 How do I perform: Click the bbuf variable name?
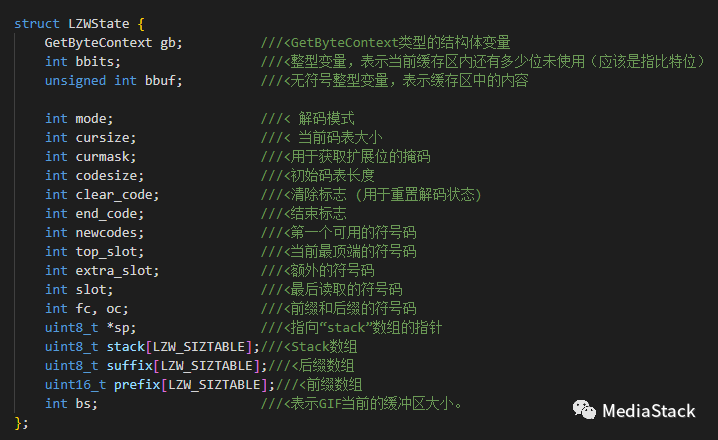click(164, 80)
